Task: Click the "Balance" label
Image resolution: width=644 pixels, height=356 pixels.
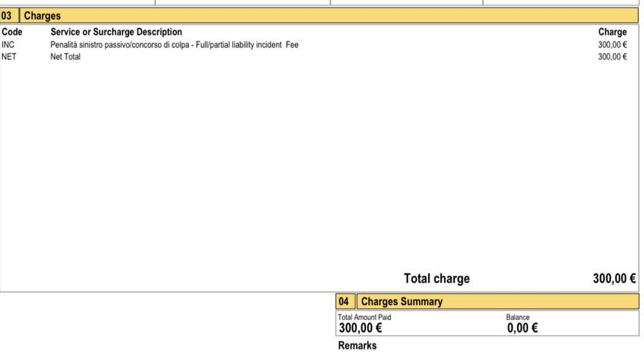Action: (518, 317)
